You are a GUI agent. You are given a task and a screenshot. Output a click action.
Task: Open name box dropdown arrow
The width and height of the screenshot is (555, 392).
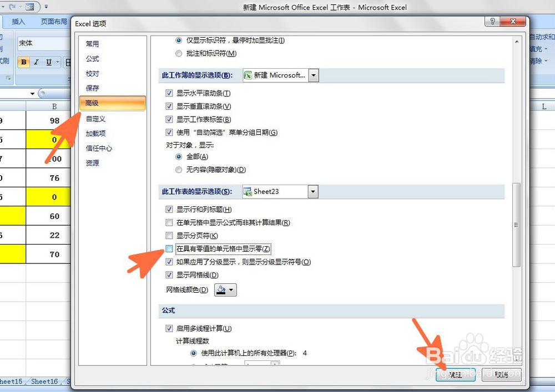32,94
